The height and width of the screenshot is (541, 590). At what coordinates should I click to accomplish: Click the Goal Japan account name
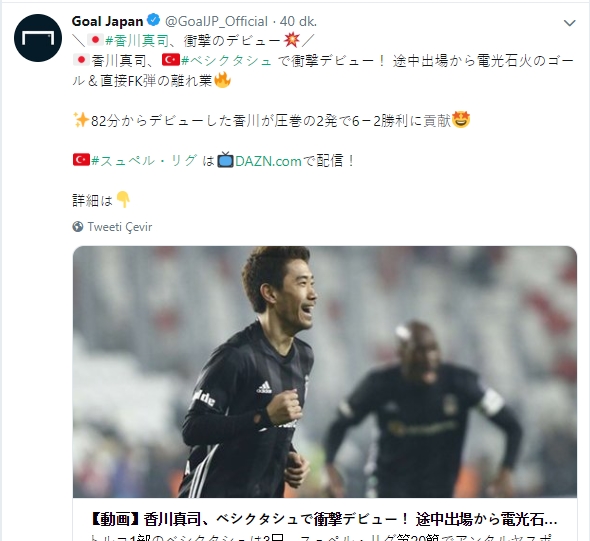pos(108,21)
